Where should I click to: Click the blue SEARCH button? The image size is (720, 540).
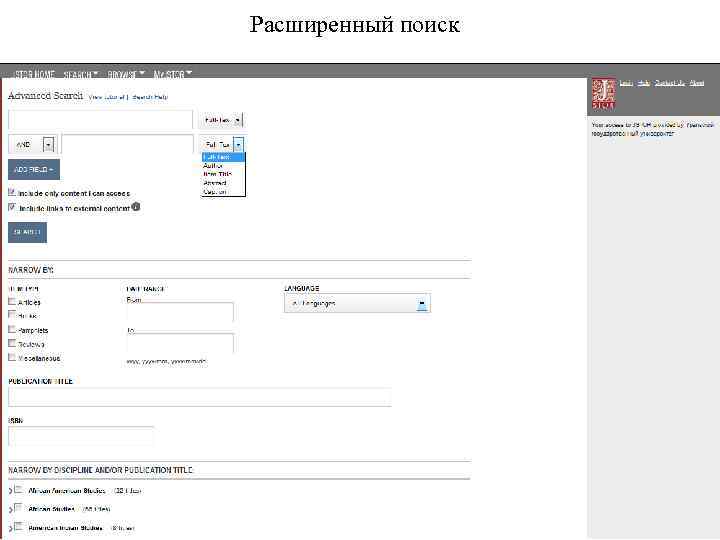coord(28,232)
